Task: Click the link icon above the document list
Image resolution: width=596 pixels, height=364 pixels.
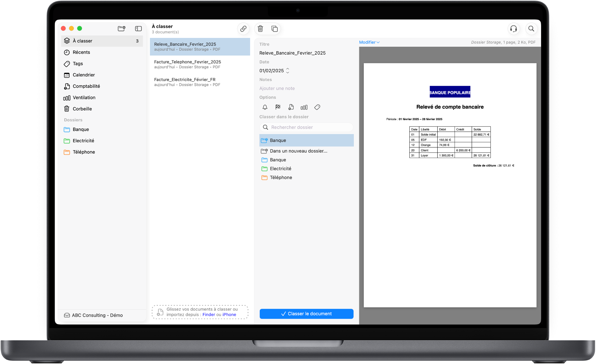Action: (x=243, y=29)
